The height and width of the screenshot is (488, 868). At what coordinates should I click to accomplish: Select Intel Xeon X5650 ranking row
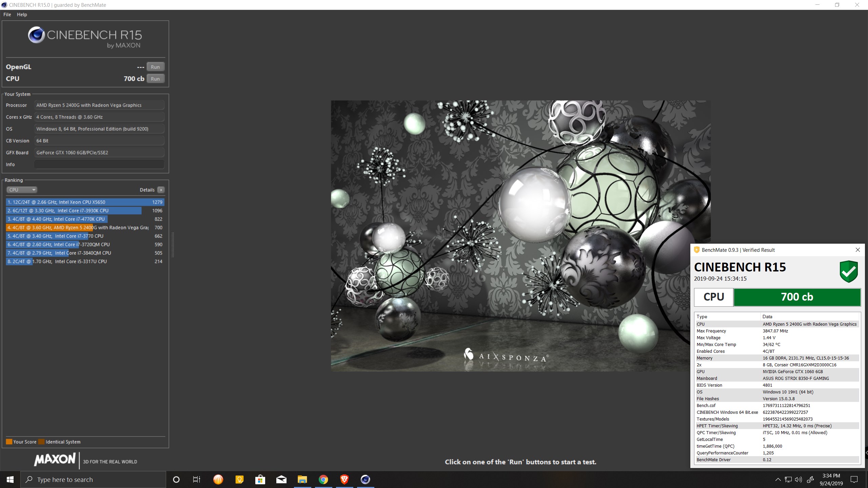click(85, 202)
